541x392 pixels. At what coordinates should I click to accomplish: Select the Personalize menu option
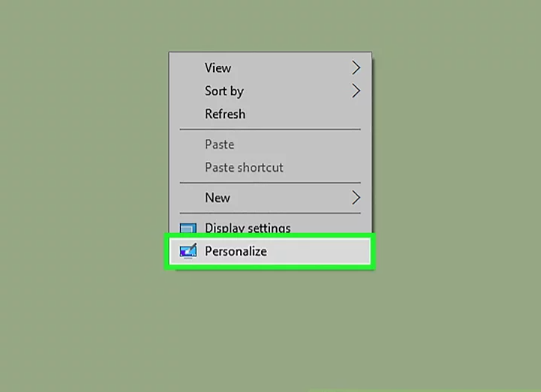point(236,251)
